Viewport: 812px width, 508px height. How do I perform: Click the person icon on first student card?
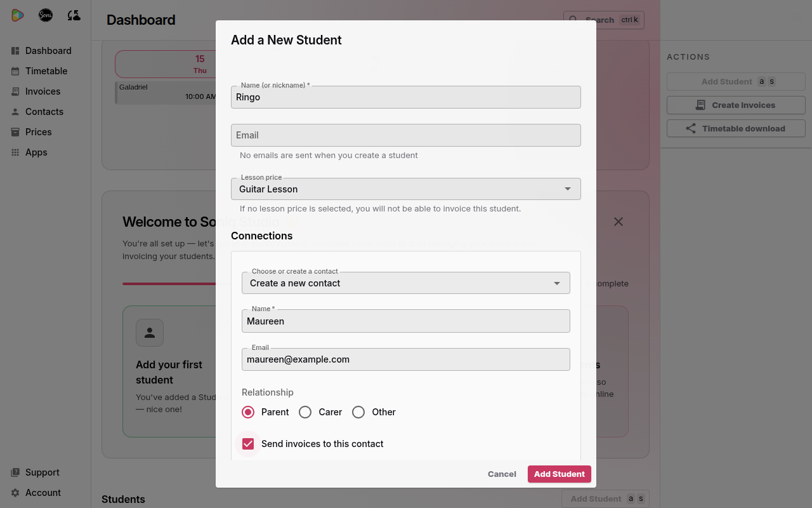[x=150, y=332]
